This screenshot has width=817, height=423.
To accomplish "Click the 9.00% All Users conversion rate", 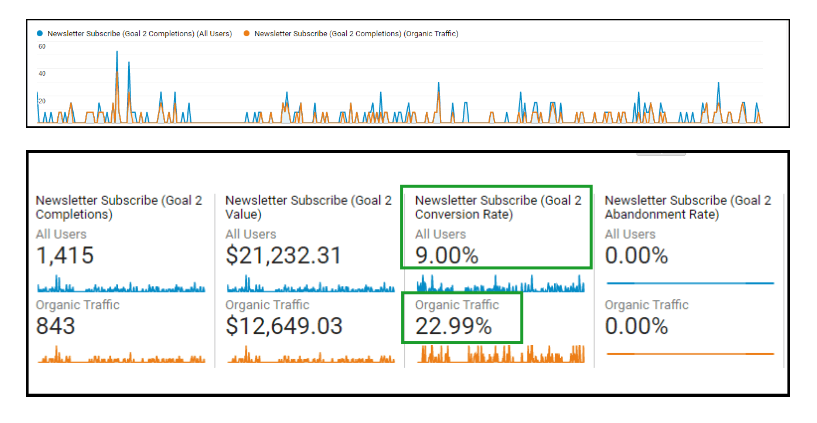I will (447, 256).
